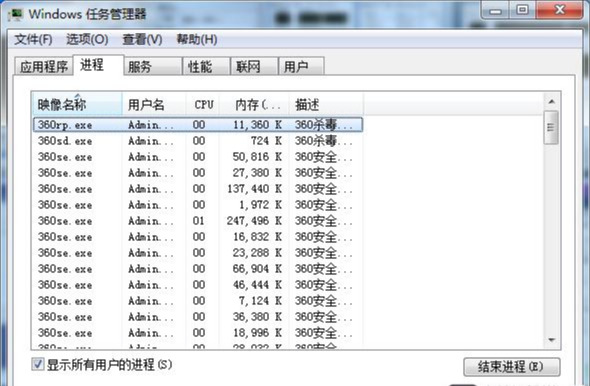The height and width of the screenshot is (386, 590).
Task: Maximize the Task Manager window
Action: (x=522, y=10)
